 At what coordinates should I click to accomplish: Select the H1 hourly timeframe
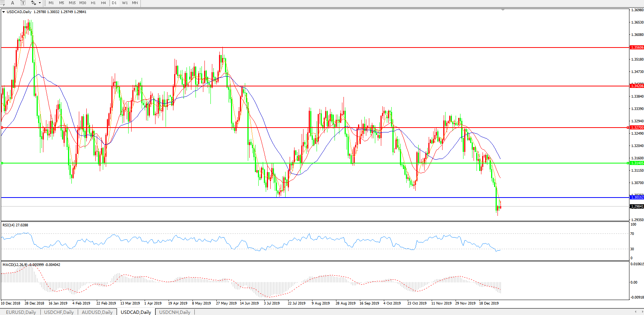pos(93,3)
